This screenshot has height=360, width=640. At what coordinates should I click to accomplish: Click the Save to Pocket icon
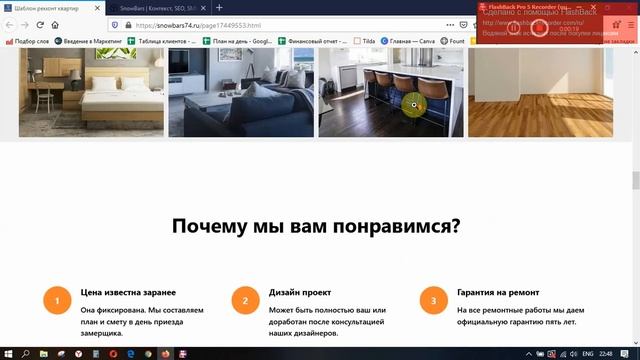point(463,25)
